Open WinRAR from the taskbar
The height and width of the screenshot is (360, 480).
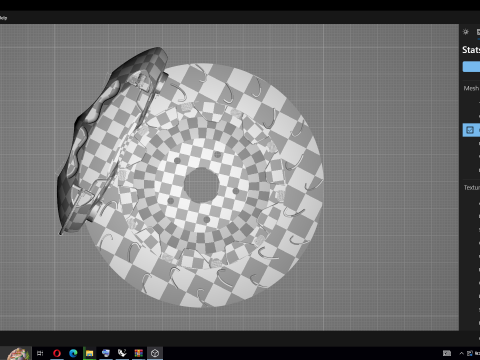(139, 353)
